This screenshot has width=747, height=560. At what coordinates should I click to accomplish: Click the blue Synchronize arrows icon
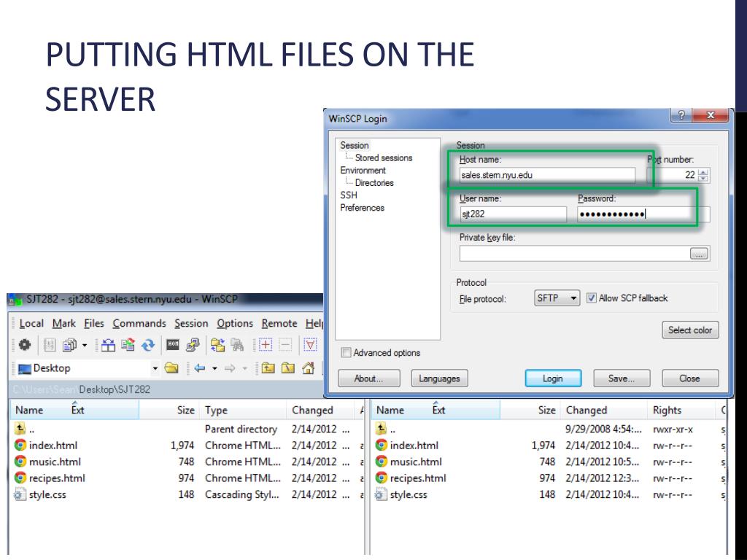[148, 344]
